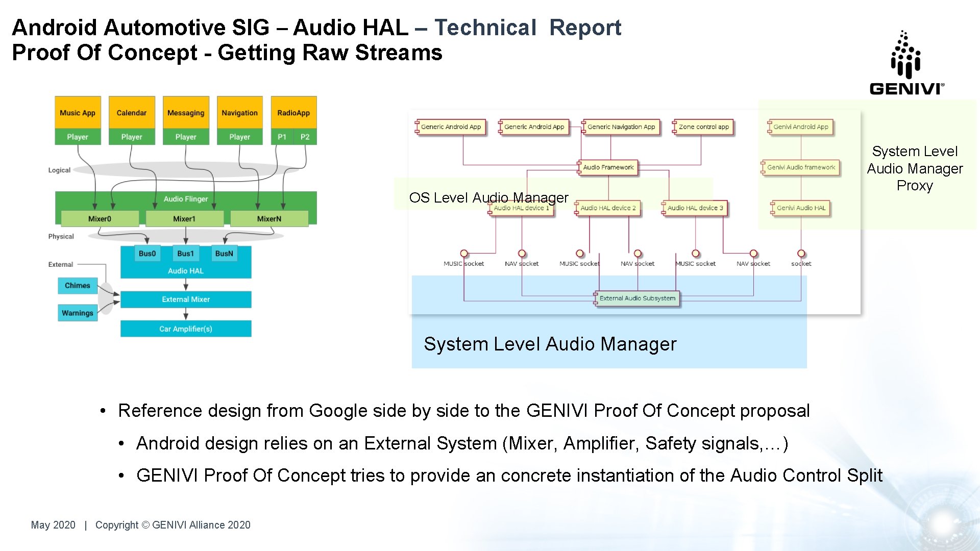980x551 pixels.
Task: Click the Generic Navigation App component
Action: pos(621,127)
